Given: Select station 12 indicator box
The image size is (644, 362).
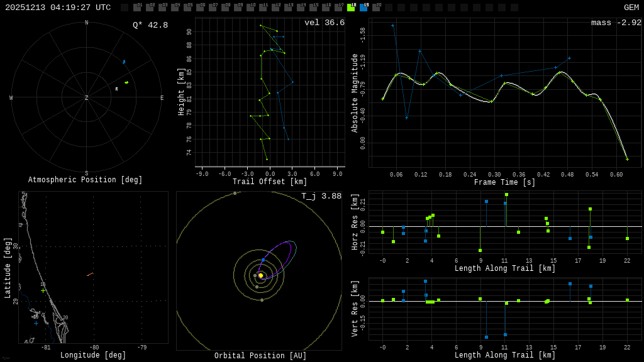Looking at the screenshot, I should pyautogui.click(x=275, y=8).
